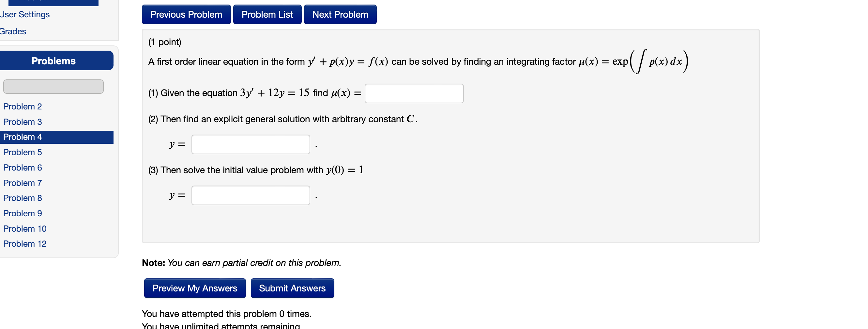
Task: Open the Grades link
Action: pyautogui.click(x=13, y=31)
